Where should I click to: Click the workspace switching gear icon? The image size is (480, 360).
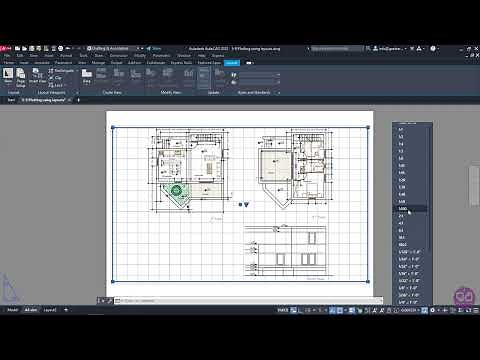[x=432, y=310]
